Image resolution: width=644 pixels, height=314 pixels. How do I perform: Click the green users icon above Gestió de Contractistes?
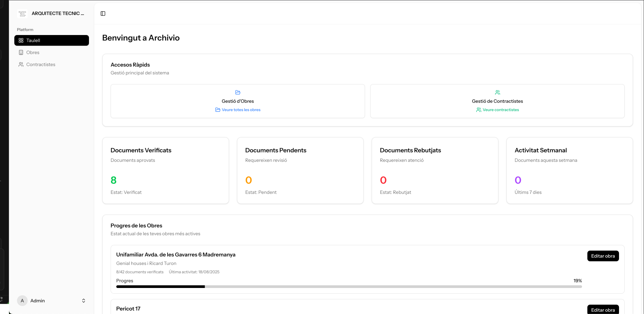click(x=497, y=92)
